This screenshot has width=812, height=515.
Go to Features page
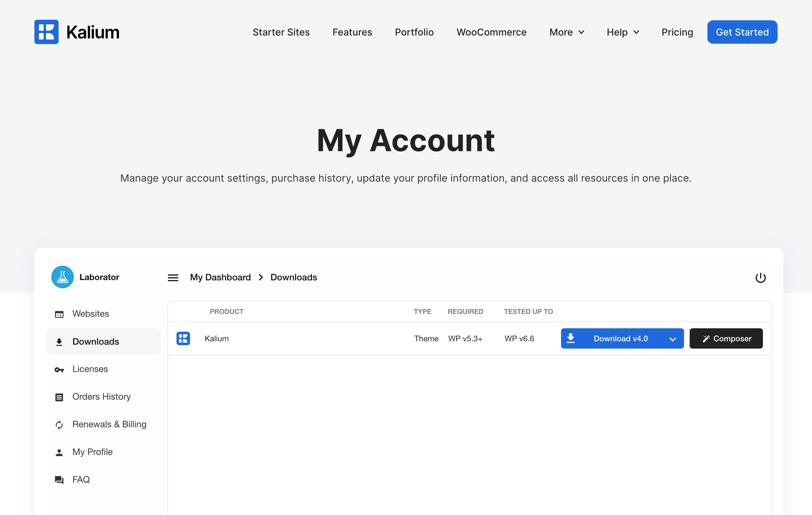pos(352,32)
